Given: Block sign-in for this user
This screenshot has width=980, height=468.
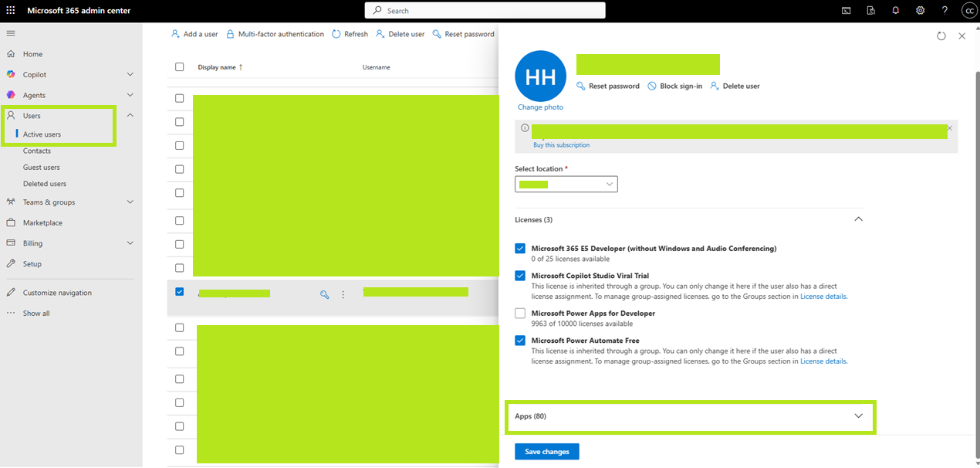Looking at the screenshot, I should tap(674, 86).
